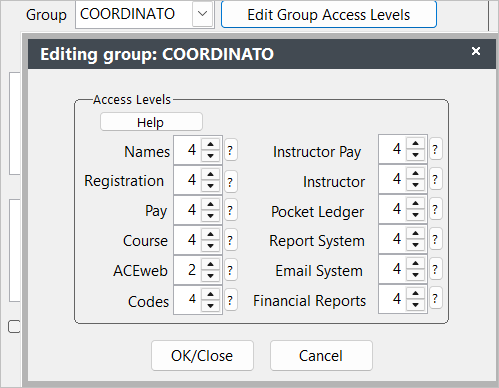Increase Pay access level
499x388 pixels.
210,204
